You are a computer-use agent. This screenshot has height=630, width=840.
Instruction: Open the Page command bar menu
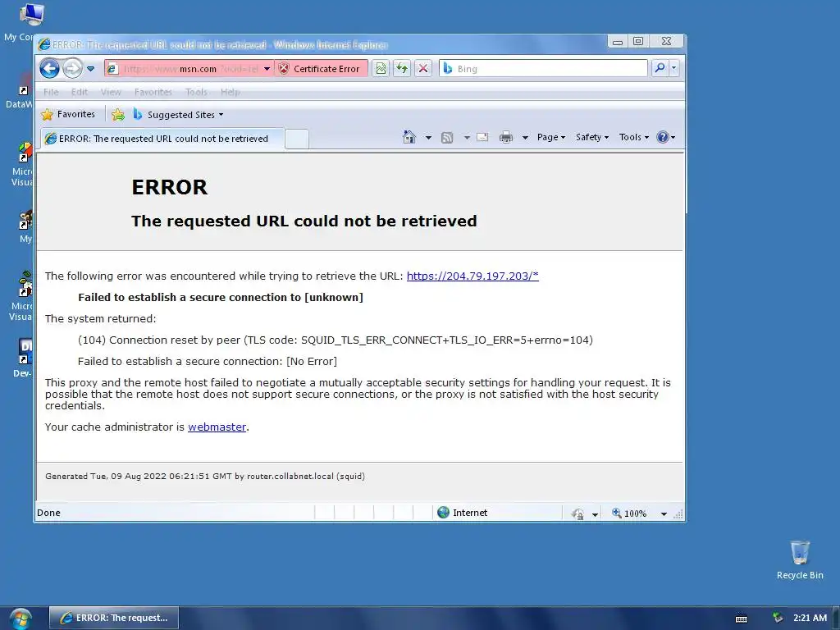pyautogui.click(x=551, y=137)
